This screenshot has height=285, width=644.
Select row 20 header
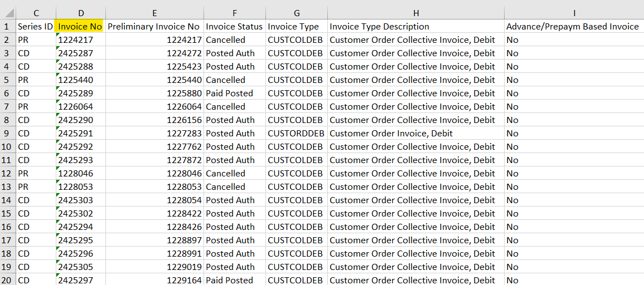(8, 280)
